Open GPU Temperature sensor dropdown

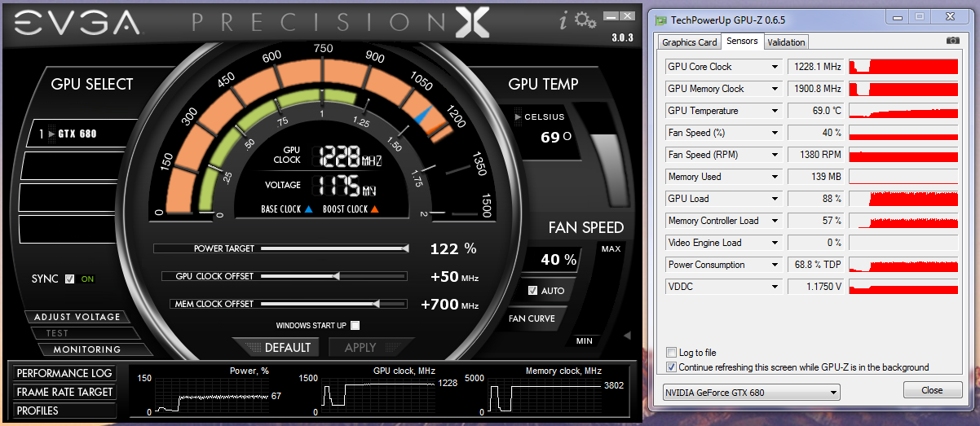coord(775,111)
